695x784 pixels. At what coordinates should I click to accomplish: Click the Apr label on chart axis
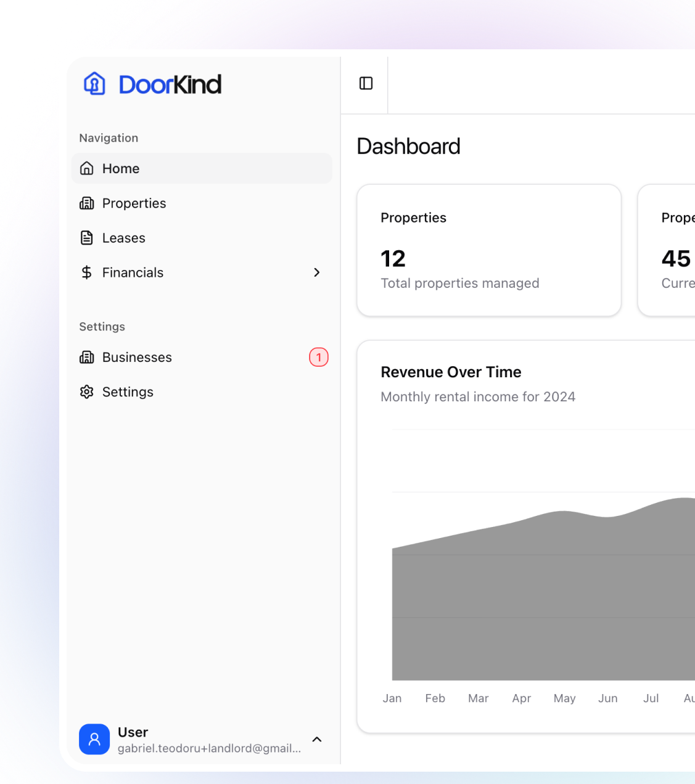click(521, 698)
